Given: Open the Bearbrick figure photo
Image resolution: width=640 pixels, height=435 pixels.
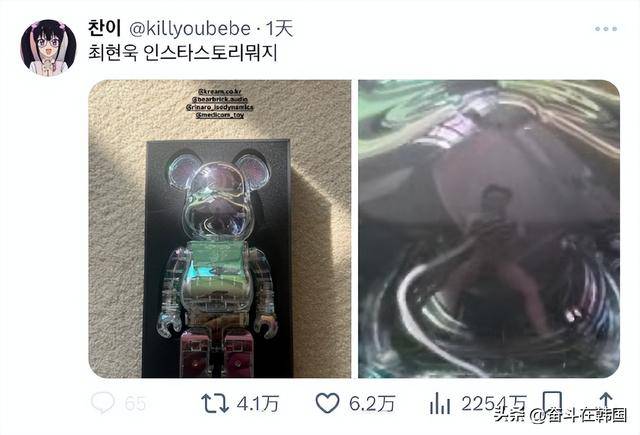Looking at the screenshot, I should pyautogui.click(x=220, y=229).
